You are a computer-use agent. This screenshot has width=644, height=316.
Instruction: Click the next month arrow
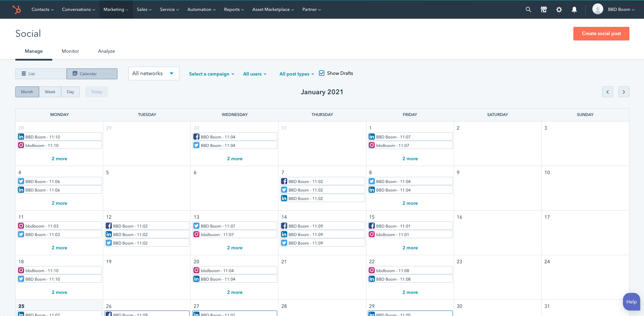(624, 92)
